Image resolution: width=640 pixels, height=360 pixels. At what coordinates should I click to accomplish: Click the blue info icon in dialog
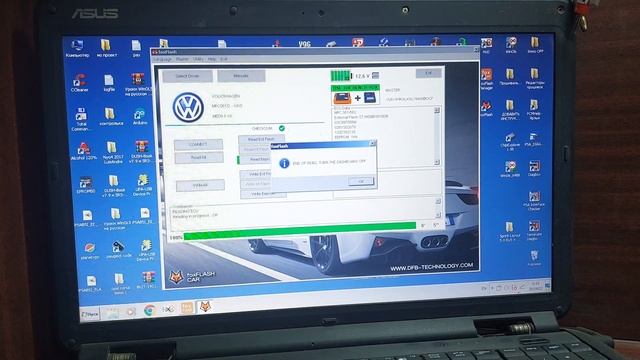click(x=284, y=163)
